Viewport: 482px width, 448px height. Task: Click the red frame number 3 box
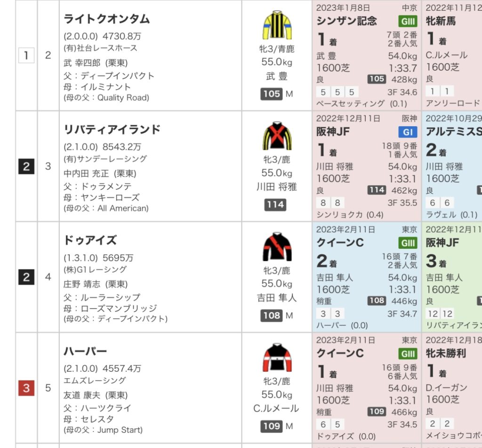26,388
